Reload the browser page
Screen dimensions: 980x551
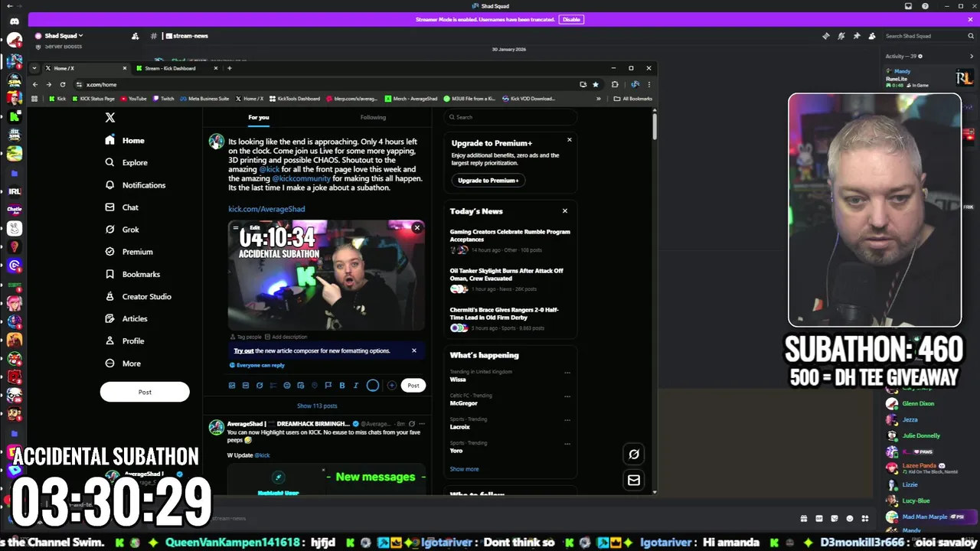click(x=63, y=84)
